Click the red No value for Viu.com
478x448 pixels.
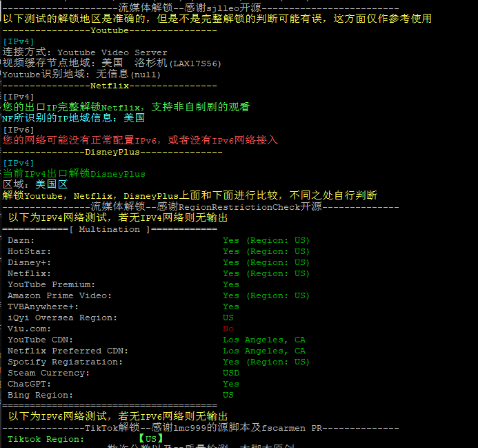point(228,329)
